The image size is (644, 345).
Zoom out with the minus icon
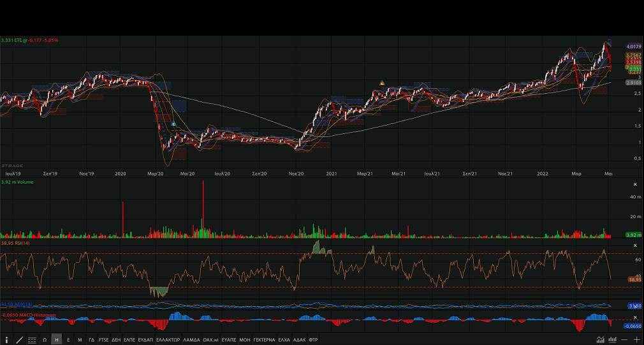click(x=625, y=340)
